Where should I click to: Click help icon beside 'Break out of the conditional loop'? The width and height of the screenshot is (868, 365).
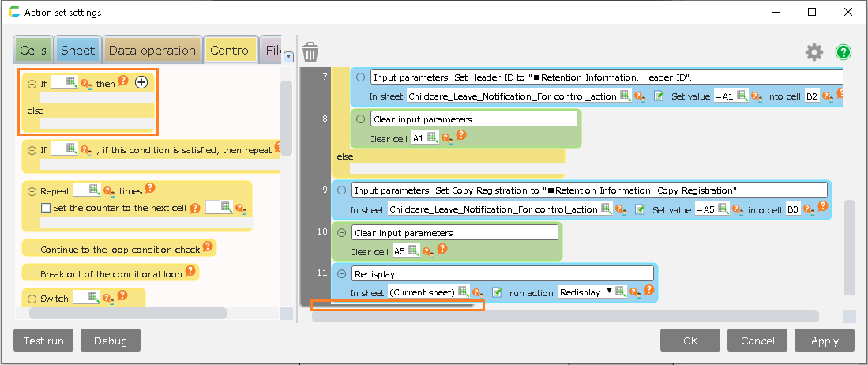[x=191, y=273]
